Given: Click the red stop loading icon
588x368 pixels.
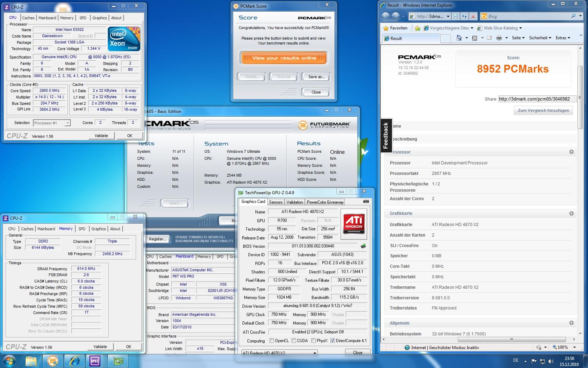Looking at the screenshot, I should (x=473, y=16).
